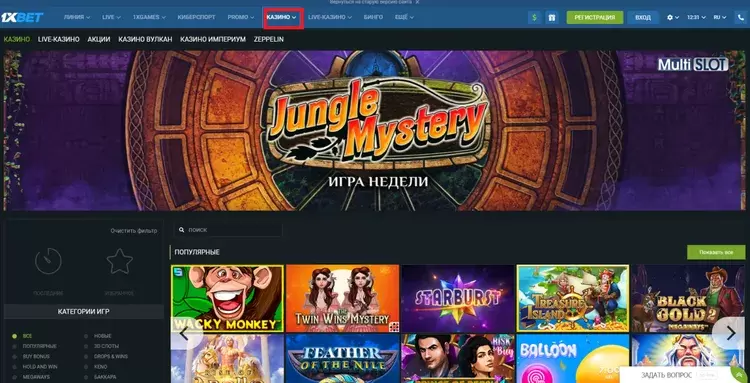The width and height of the screenshot is (750, 383).
Task: Expand the ЕЩЁ navigation dropdown
Action: click(x=404, y=17)
